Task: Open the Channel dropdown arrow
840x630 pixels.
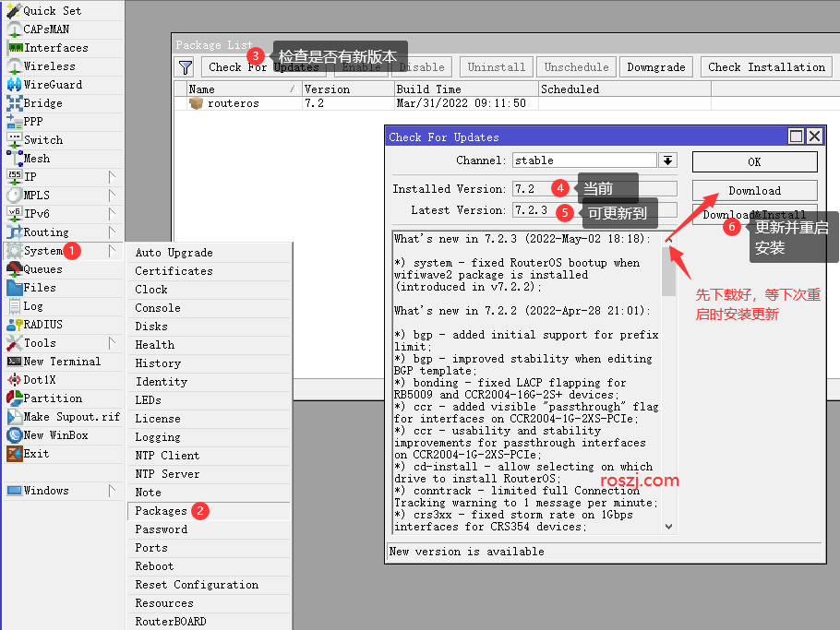Action: pos(668,160)
